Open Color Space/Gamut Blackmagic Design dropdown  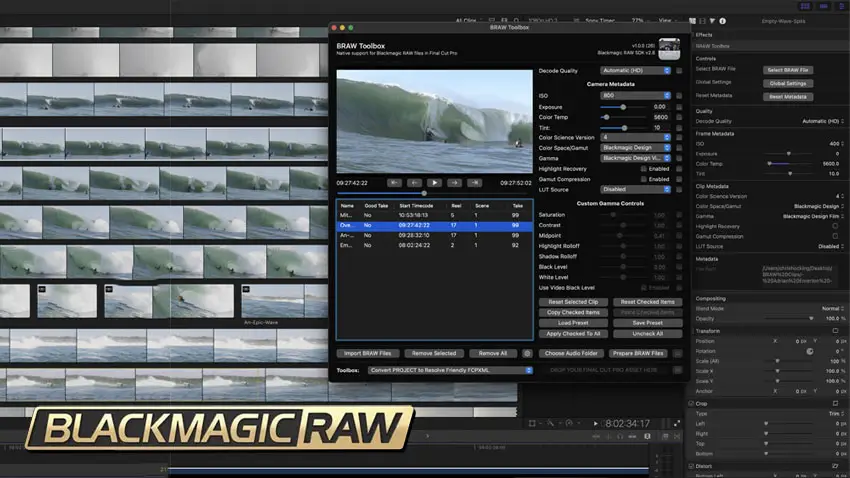click(635, 148)
